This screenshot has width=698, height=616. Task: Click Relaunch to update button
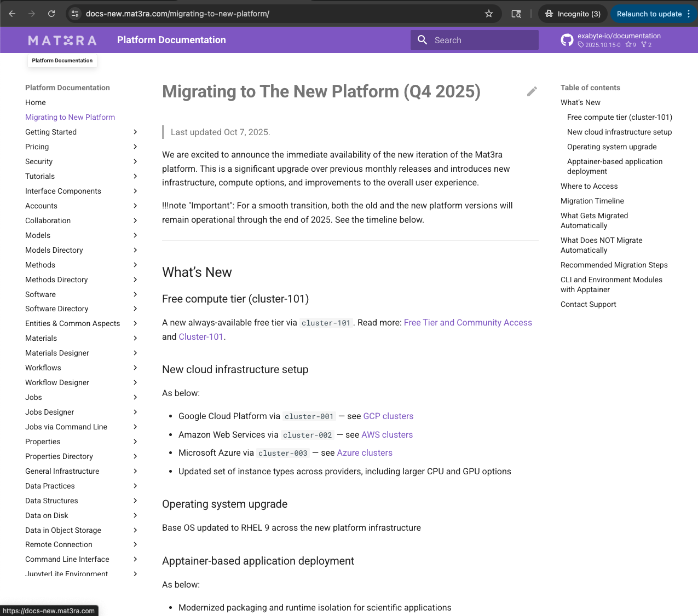click(649, 14)
